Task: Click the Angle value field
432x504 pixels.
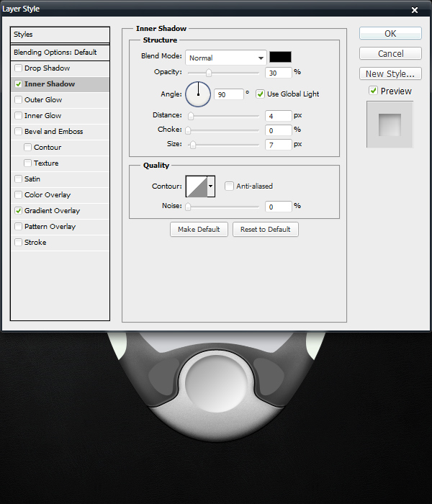Action: tap(229, 94)
